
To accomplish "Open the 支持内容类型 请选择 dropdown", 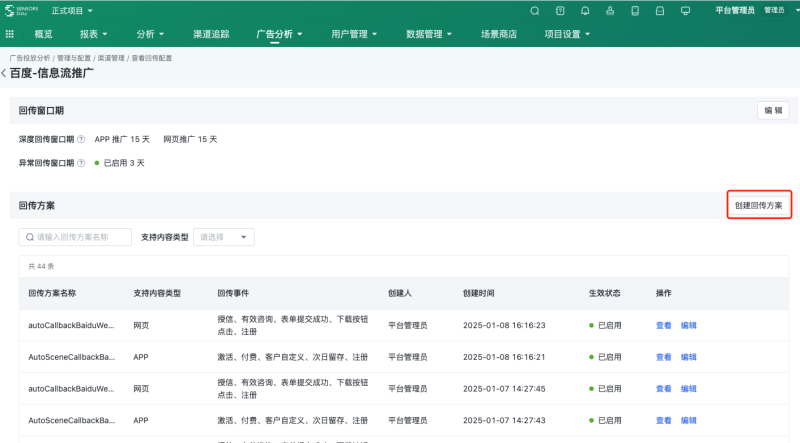I will [223, 237].
